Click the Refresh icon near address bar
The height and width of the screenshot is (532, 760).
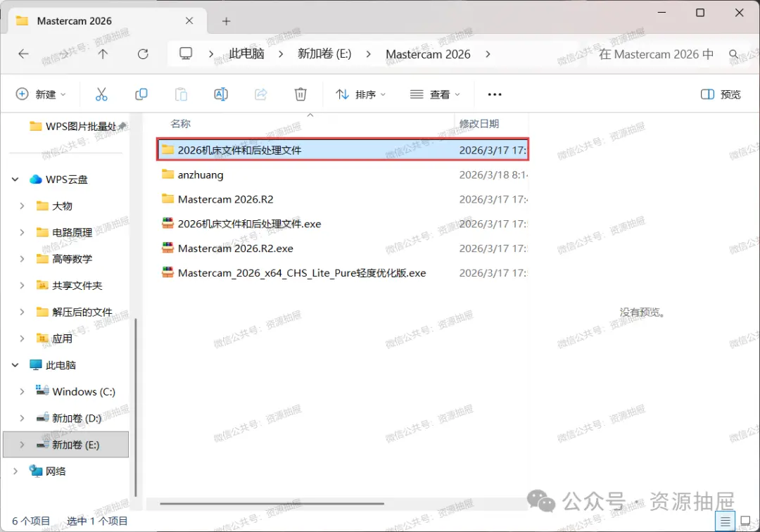coord(143,53)
